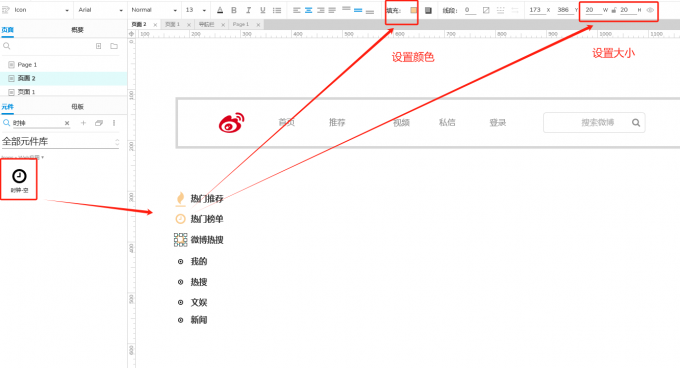Open the widget library options menu
Screen dimensions: 680x368
(114, 123)
